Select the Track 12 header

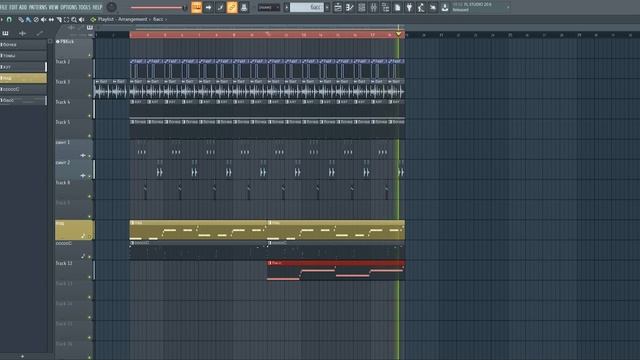(x=74, y=270)
